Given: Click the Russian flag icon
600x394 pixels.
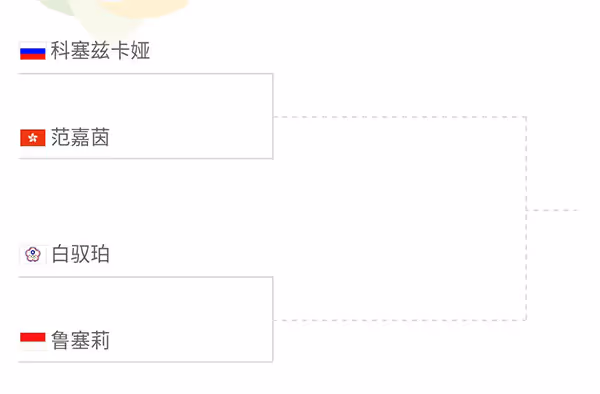Looking at the screenshot, I should 33,51.
